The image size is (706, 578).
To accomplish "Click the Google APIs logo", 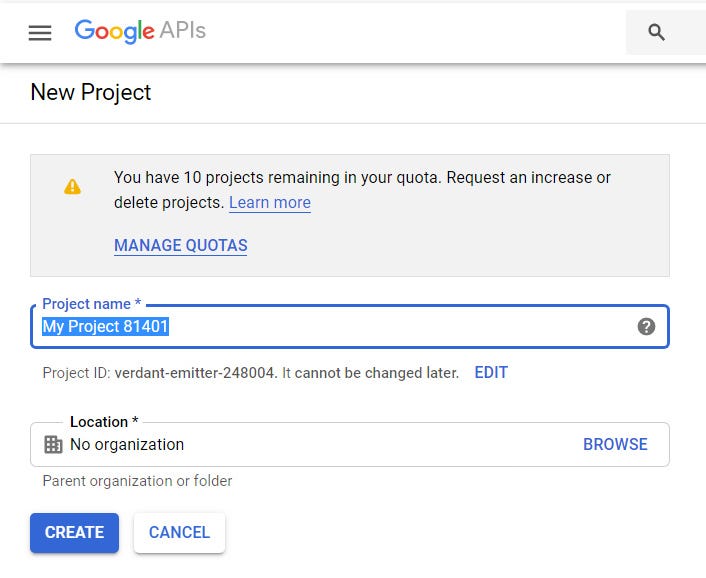I will click(x=140, y=32).
